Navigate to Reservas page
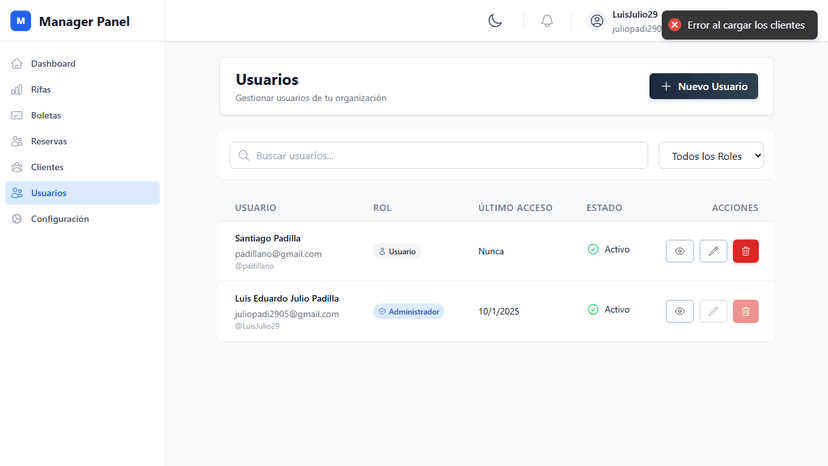The image size is (828, 466). pyautogui.click(x=48, y=141)
